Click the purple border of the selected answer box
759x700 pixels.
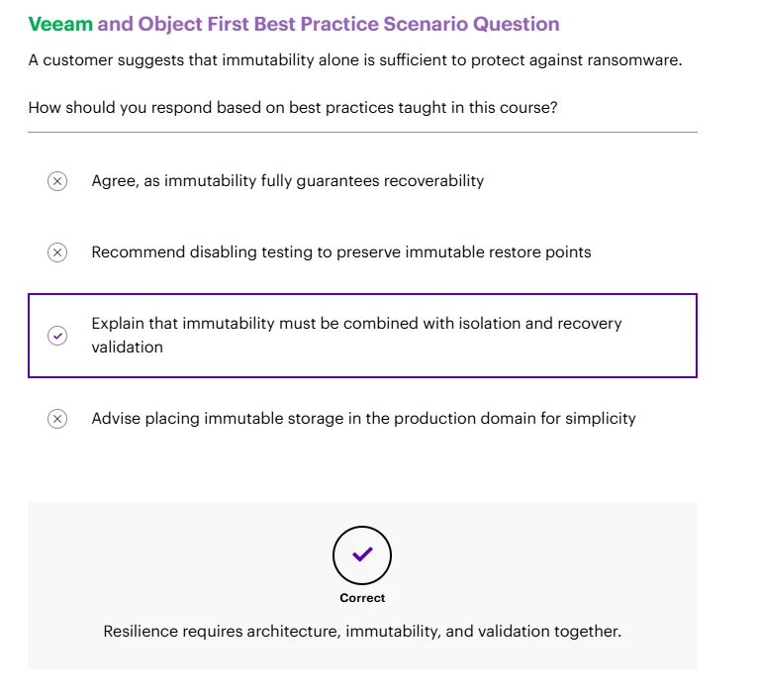click(x=362, y=294)
